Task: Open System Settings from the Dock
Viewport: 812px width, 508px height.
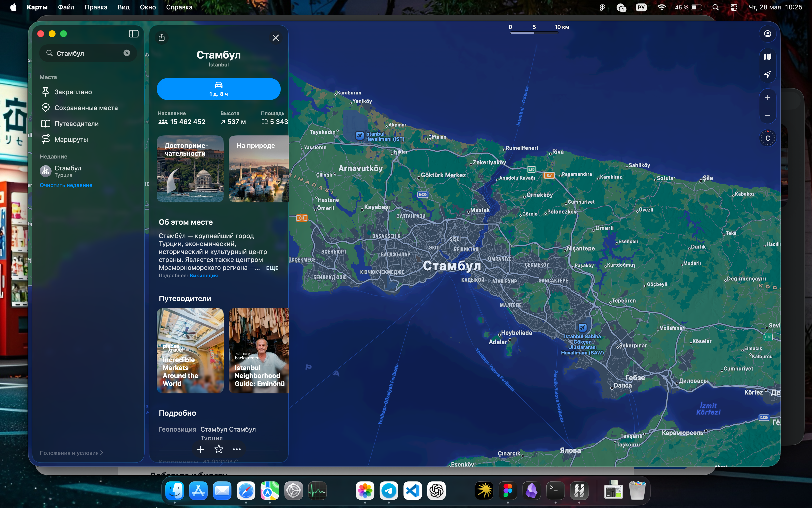Action: coord(294,490)
